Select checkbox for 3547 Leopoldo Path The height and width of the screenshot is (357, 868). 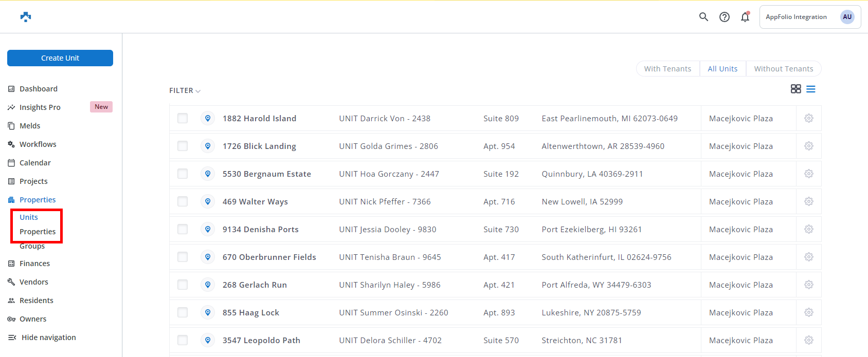(x=183, y=340)
